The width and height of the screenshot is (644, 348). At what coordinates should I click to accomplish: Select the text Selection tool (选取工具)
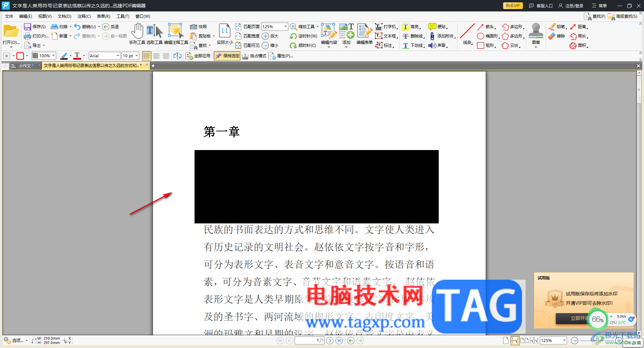(155, 34)
